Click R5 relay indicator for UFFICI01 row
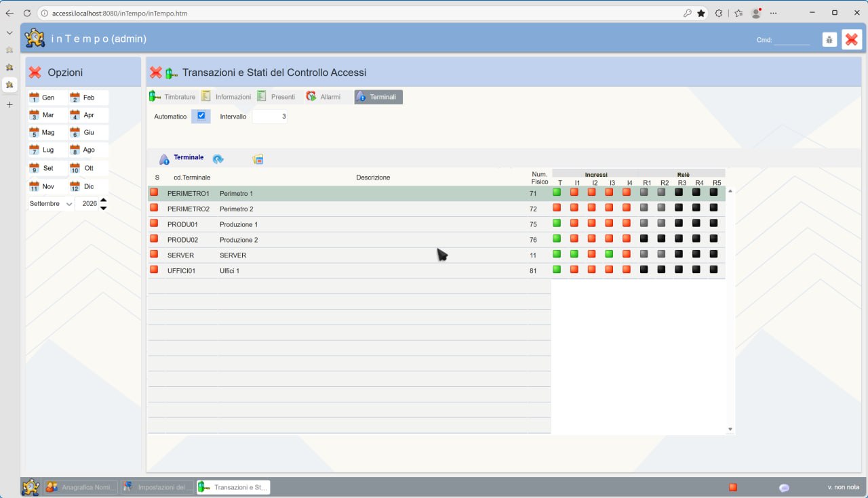This screenshot has height=498, width=868. [713, 270]
